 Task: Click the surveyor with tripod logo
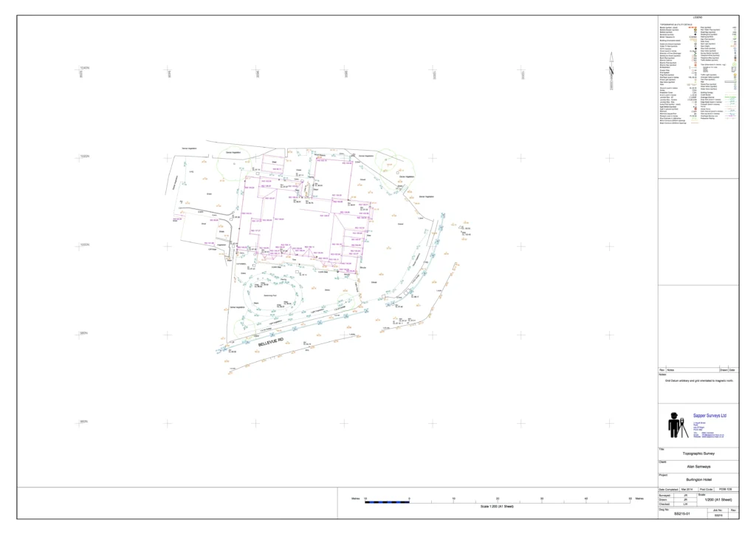tap(677, 425)
